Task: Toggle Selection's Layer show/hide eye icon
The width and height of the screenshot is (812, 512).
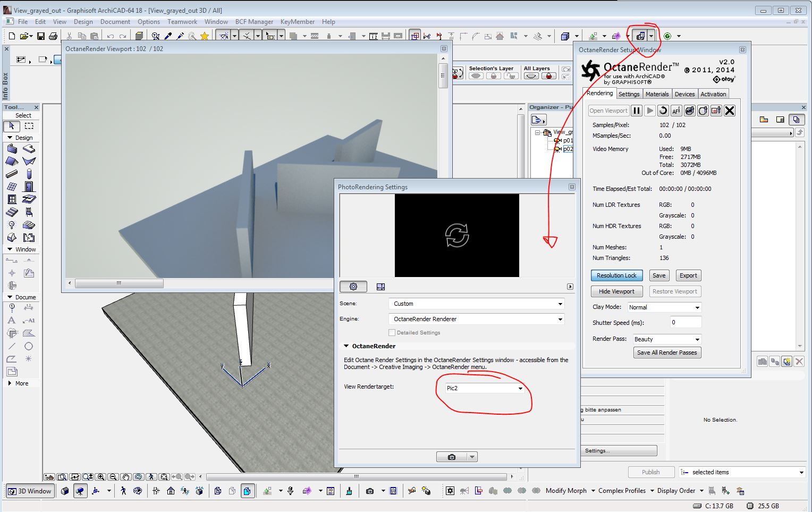Action: point(476,76)
